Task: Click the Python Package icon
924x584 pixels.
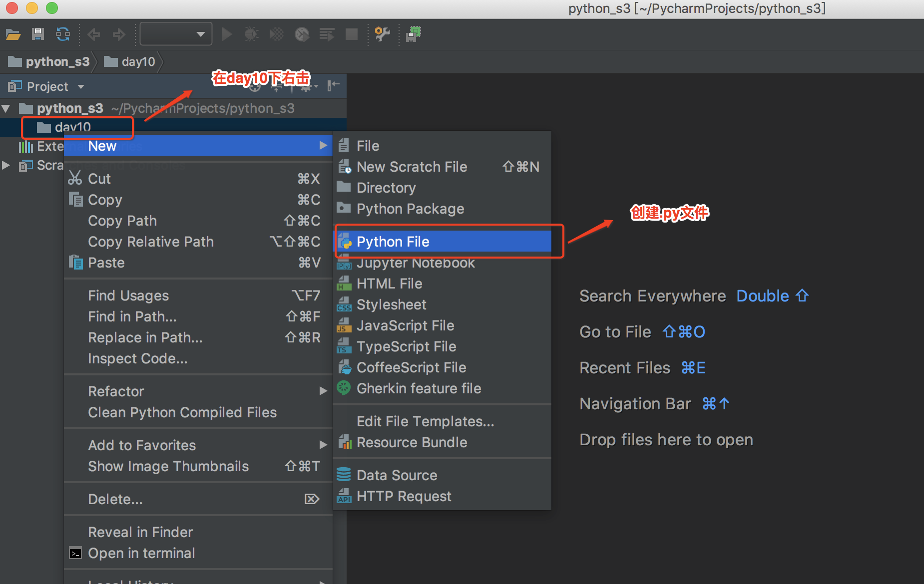Action: (344, 208)
